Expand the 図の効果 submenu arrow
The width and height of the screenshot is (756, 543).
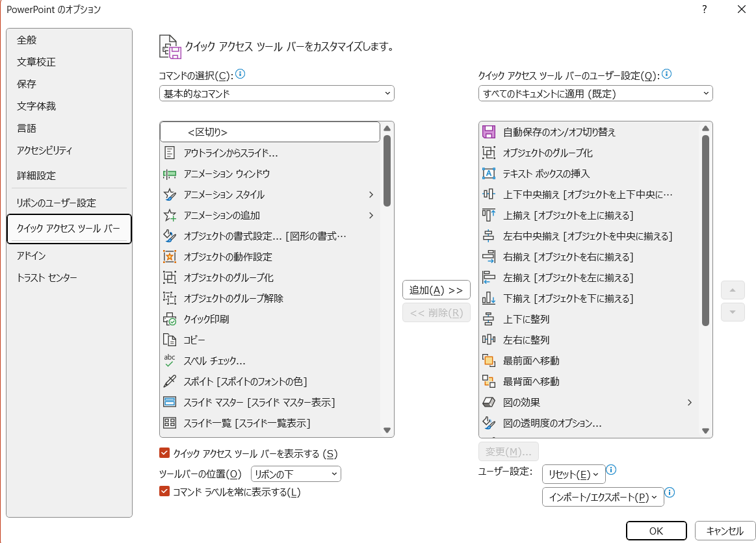(690, 402)
